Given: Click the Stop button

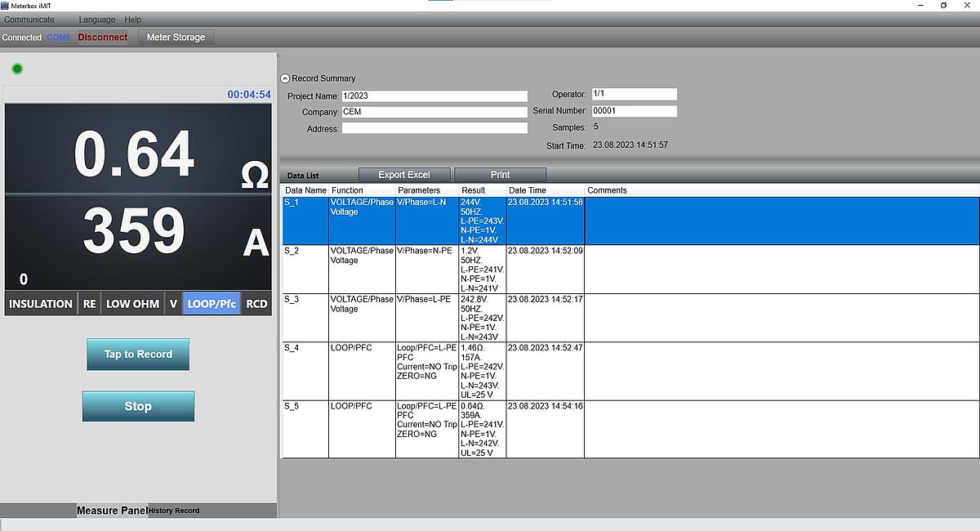Looking at the screenshot, I should [x=138, y=406].
